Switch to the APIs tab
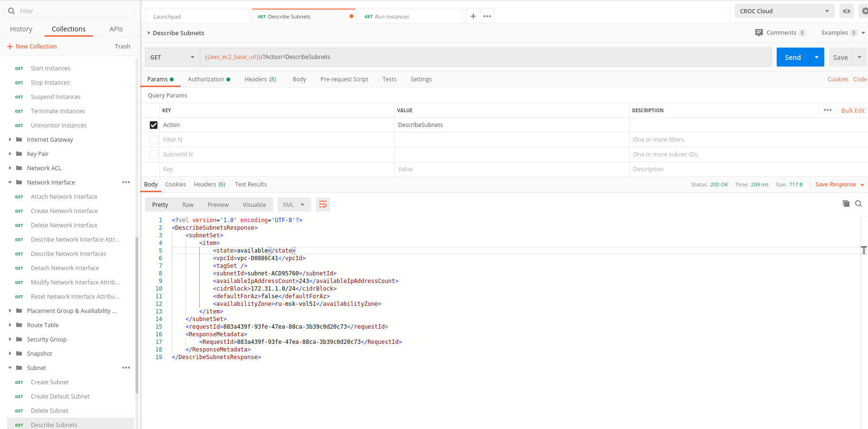 (x=116, y=29)
